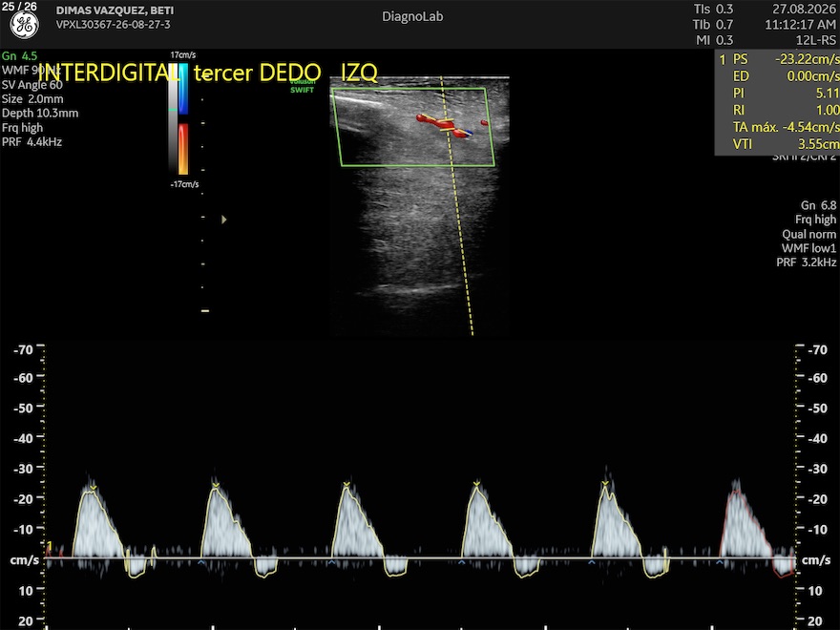Click the 12L-RS probe label
The width and height of the screenshot is (840, 630).
pos(815,40)
